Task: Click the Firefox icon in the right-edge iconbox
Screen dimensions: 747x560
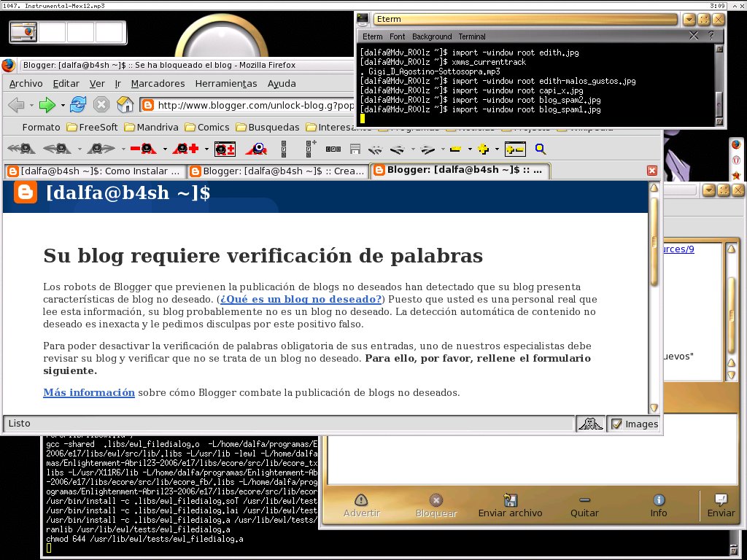Action: (x=736, y=144)
